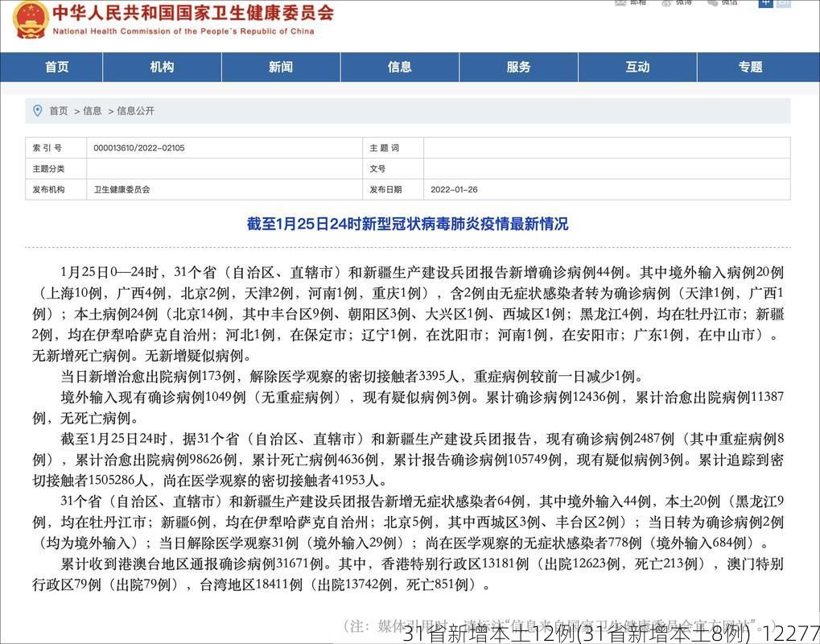Screen dimensions: 820x644
Task: Click the 微博 Weibo icon at top
Action: click(x=666, y=2)
